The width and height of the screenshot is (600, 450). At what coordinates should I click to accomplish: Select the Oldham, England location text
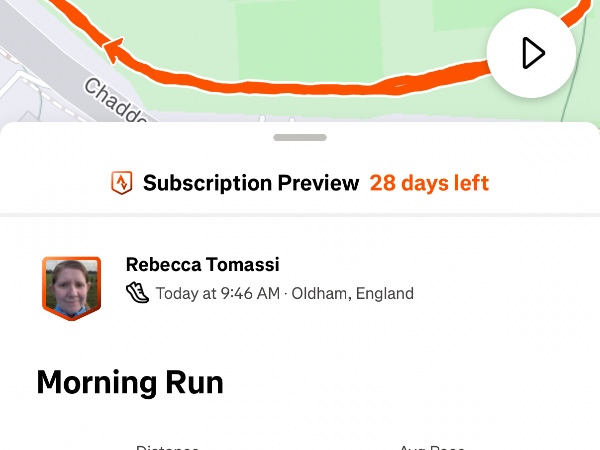point(352,294)
